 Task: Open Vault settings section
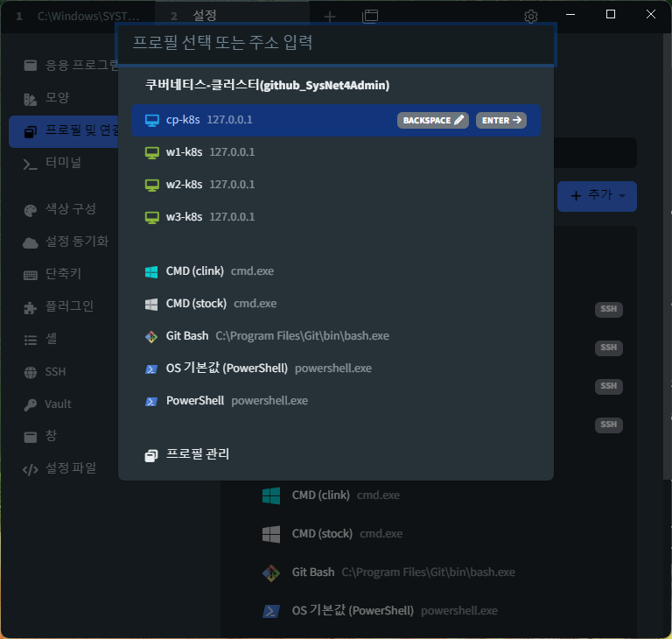pyautogui.click(x=63, y=404)
